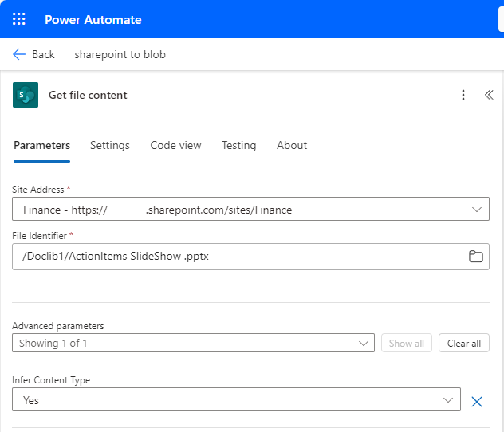Click the Clear all button
The width and height of the screenshot is (504, 432).
point(464,343)
